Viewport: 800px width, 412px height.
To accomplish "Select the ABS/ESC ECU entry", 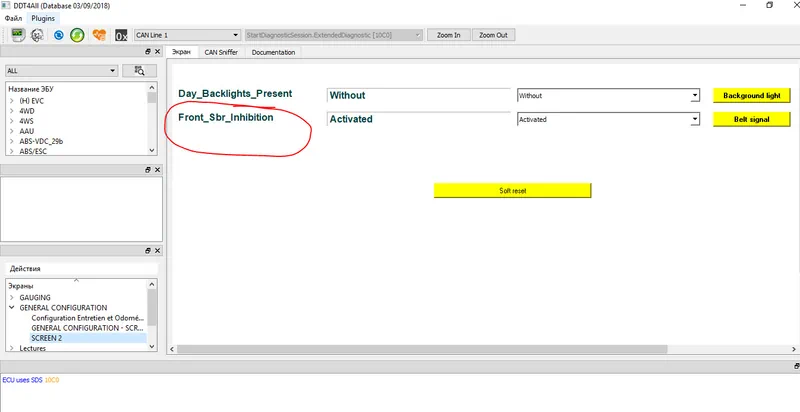I will tap(33, 151).
